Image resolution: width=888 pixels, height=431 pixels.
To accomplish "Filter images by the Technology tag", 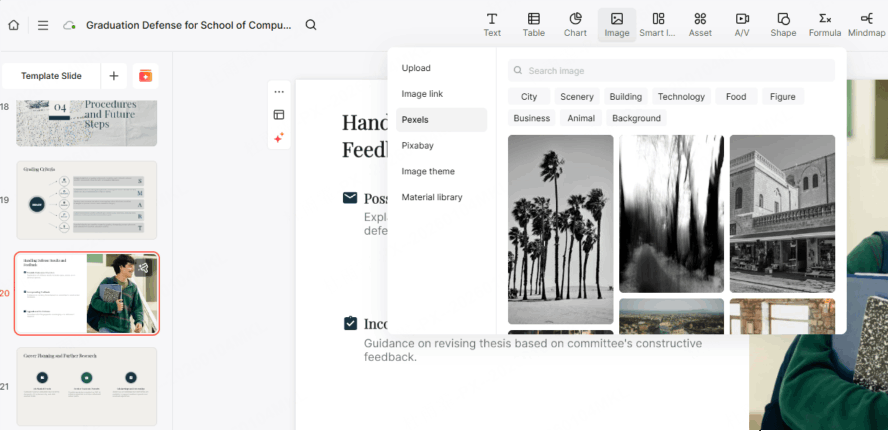I will click(x=681, y=97).
